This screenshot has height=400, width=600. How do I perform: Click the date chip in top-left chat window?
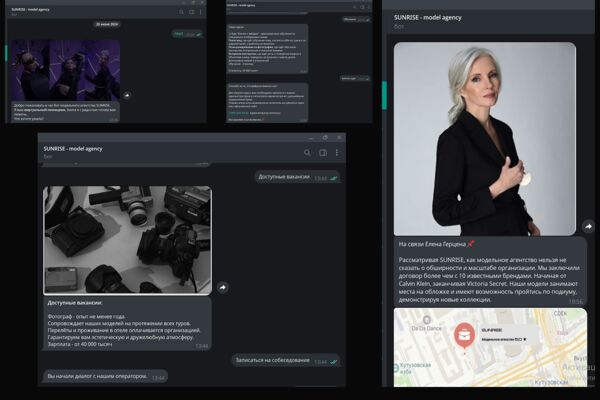[x=107, y=24]
